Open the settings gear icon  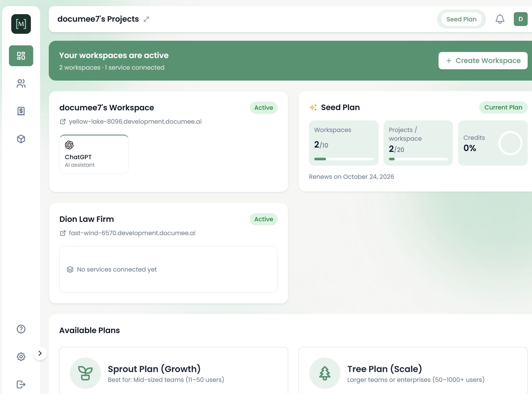click(x=21, y=357)
